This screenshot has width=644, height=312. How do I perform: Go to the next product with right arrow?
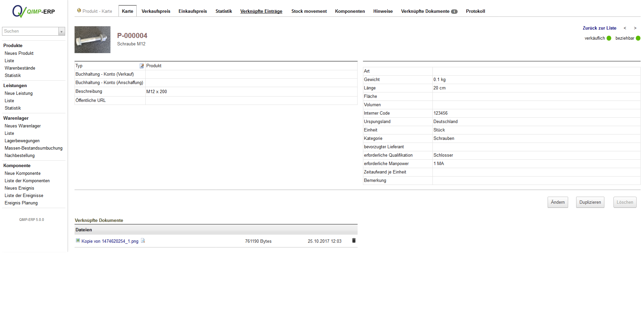pyautogui.click(x=635, y=28)
